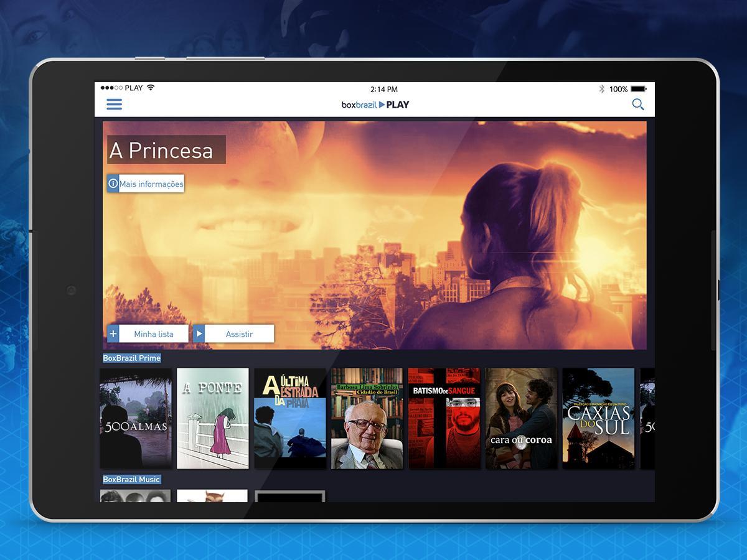Open the Cara ou Coroa thumbnail
This screenshot has height=560, width=747.
522,418
